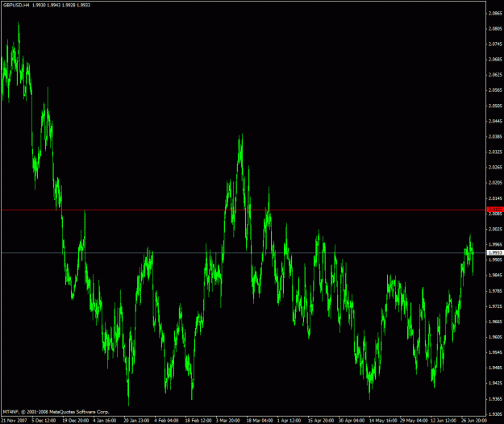Click the 2.0265 price scale label
The image size is (504, 424).
[495, 168]
